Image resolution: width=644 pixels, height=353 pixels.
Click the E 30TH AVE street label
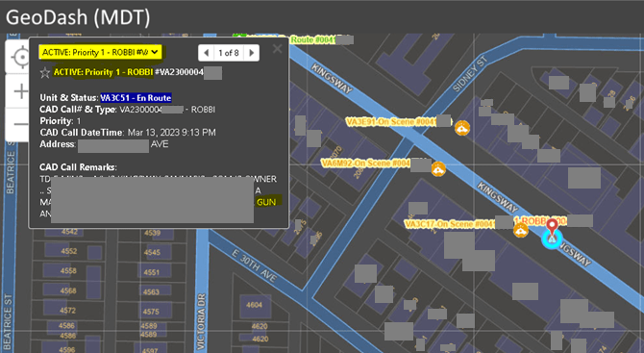click(x=254, y=265)
